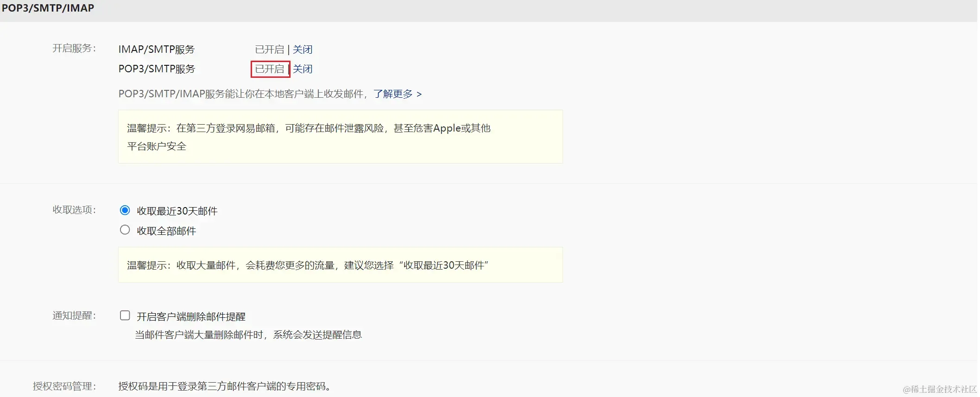Click the 收取大量邮件 traffic tip box
The image size is (980, 397).
[340, 265]
